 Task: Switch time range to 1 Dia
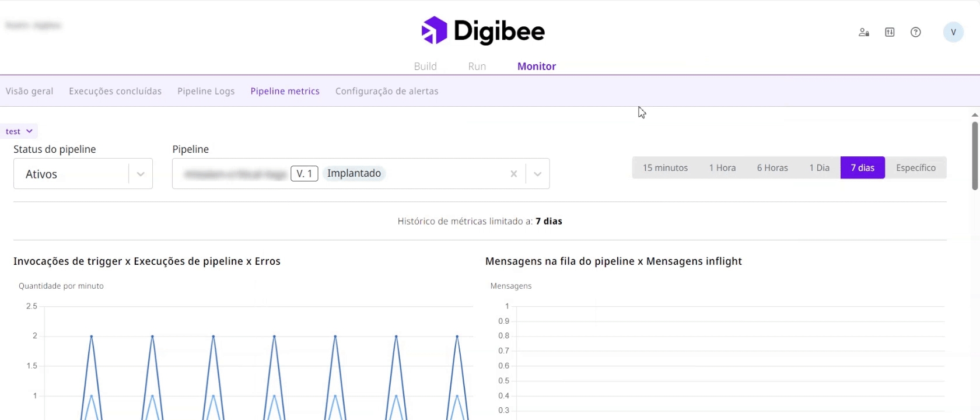click(x=819, y=168)
